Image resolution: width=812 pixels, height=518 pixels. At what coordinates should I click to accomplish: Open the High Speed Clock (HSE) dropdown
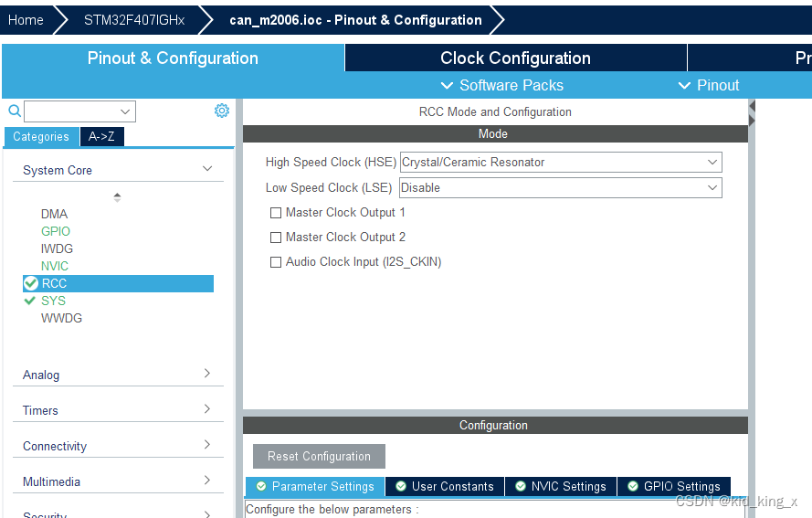pos(561,162)
